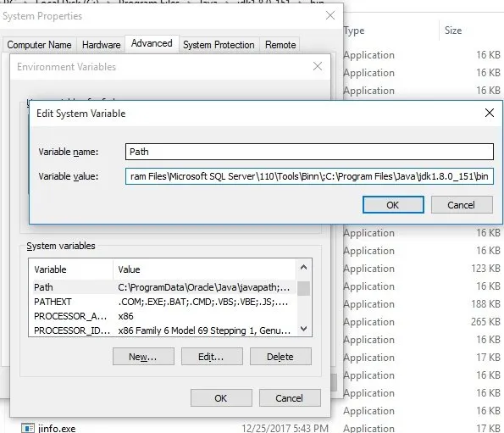
Task: Close the Environment Variables window
Action: [x=318, y=67]
